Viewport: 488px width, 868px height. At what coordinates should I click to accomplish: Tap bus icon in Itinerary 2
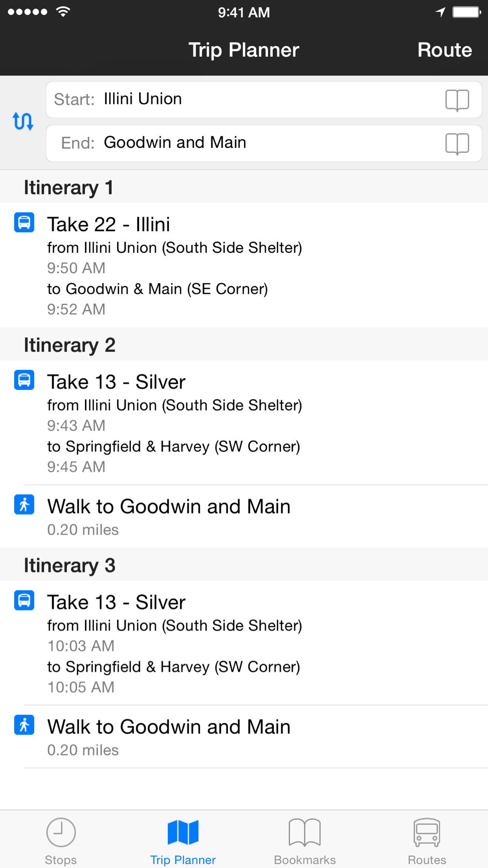(x=24, y=380)
